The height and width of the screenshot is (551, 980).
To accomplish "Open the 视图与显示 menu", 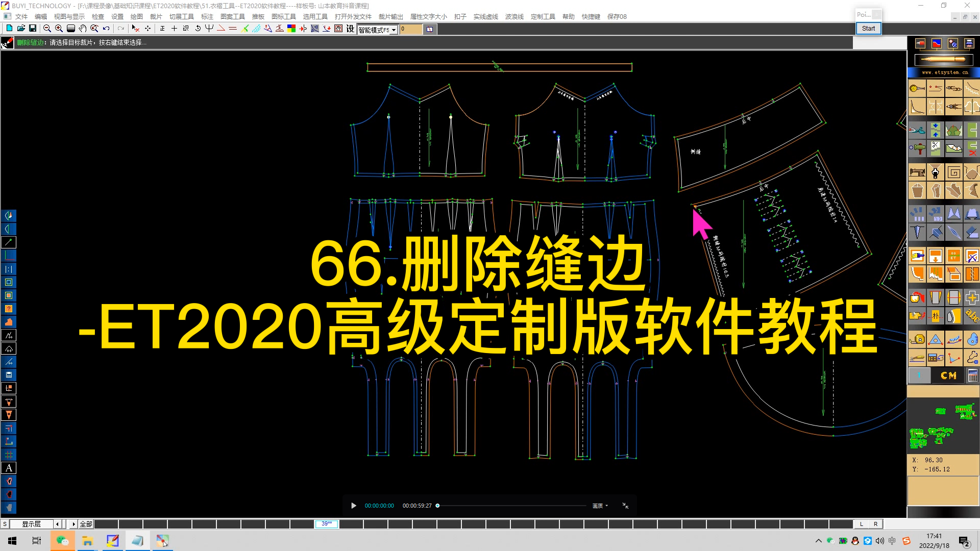I will pos(69,16).
